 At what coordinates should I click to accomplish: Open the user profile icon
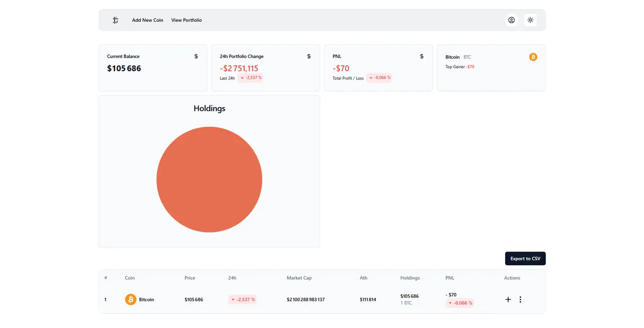point(511,20)
